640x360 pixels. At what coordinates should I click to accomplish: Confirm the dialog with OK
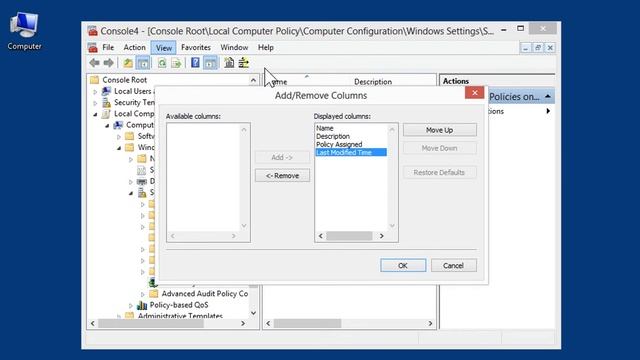tap(403, 265)
